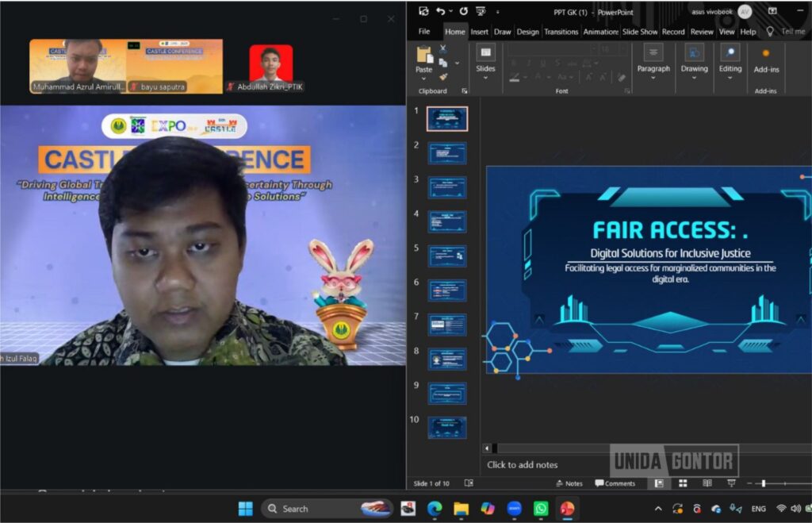
Task: Open Ribbon Display Options icon
Action: (x=772, y=11)
